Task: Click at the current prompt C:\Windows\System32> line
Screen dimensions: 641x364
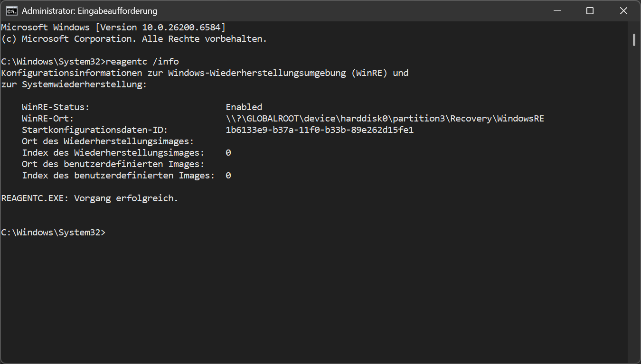Action: 53,233
